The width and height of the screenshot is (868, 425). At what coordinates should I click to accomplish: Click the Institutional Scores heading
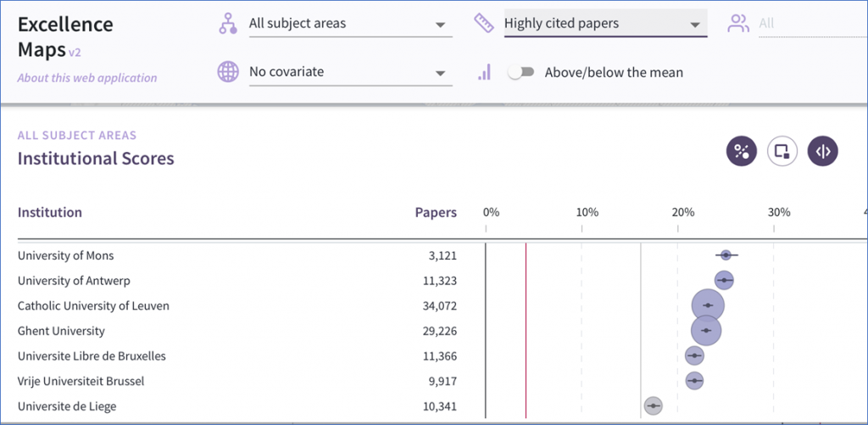[x=96, y=159]
